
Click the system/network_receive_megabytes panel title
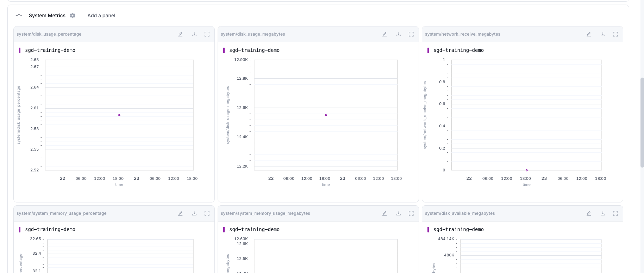[463, 34]
